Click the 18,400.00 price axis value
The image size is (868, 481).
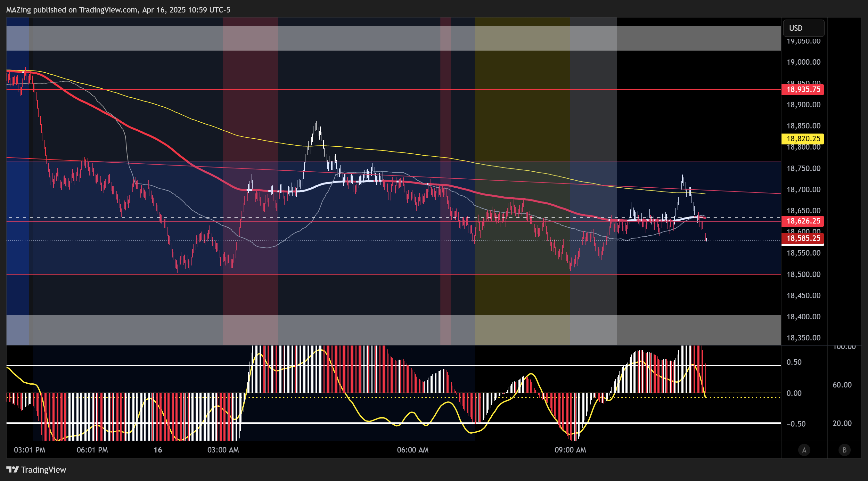tap(804, 317)
